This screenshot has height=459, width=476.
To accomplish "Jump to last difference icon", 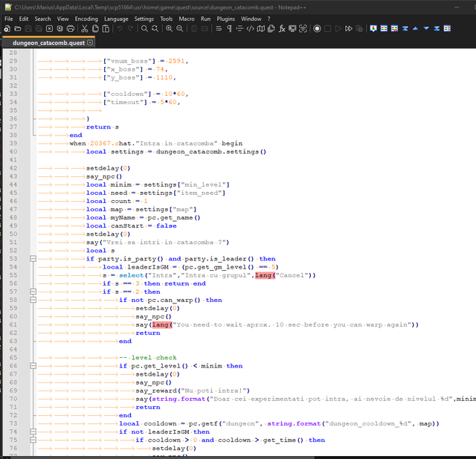I will [x=437, y=28].
